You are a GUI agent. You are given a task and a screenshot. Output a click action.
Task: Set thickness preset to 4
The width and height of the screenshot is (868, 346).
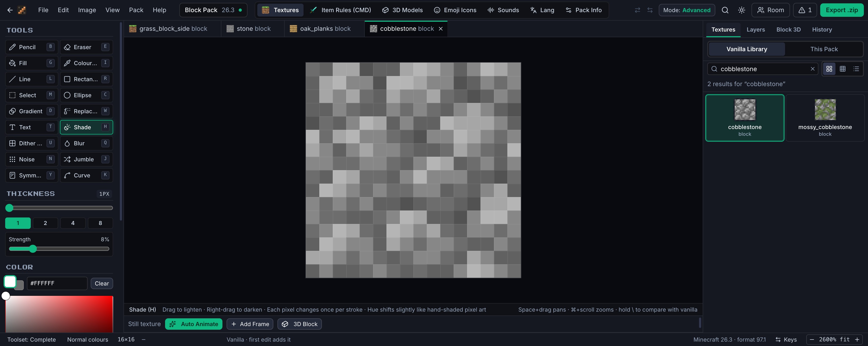click(73, 223)
